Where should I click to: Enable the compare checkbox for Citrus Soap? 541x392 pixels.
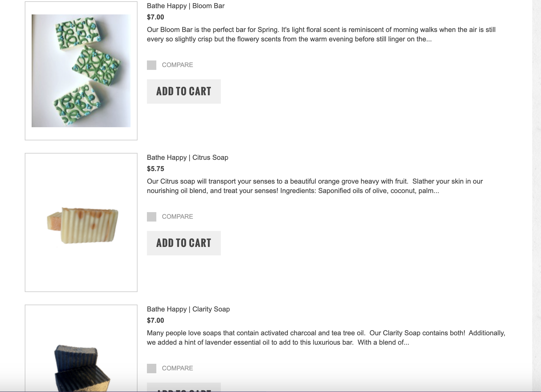[x=152, y=217]
